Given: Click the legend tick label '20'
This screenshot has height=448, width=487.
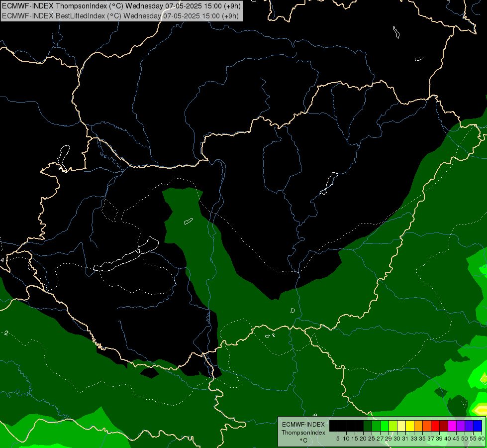Looking at the screenshot, I should click(x=363, y=439).
